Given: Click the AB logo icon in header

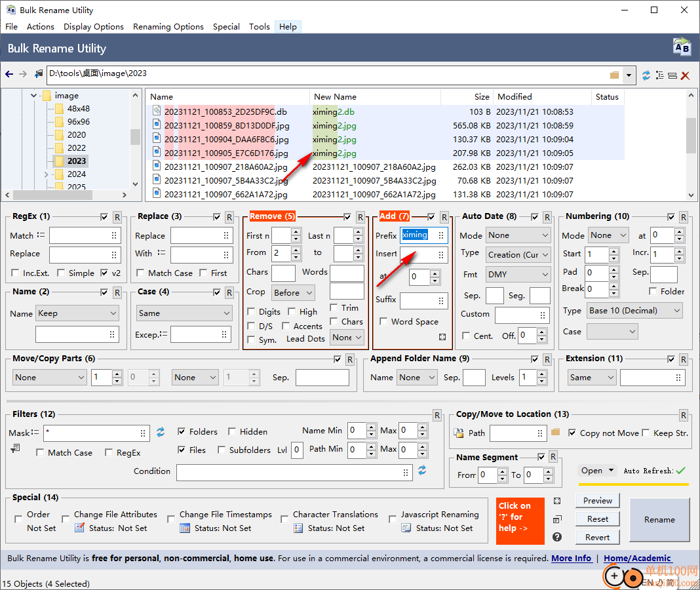Looking at the screenshot, I should click(682, 47).
